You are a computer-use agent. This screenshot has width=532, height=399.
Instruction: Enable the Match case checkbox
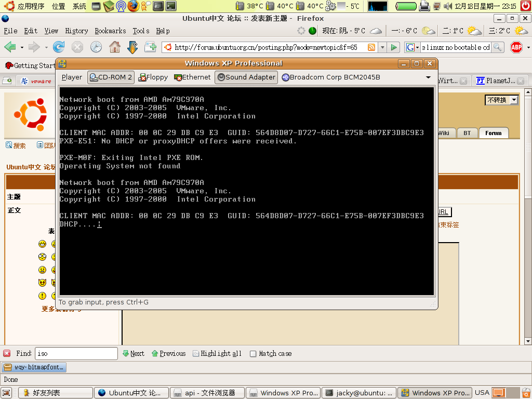pyautogui.click(x=253, y=354)
